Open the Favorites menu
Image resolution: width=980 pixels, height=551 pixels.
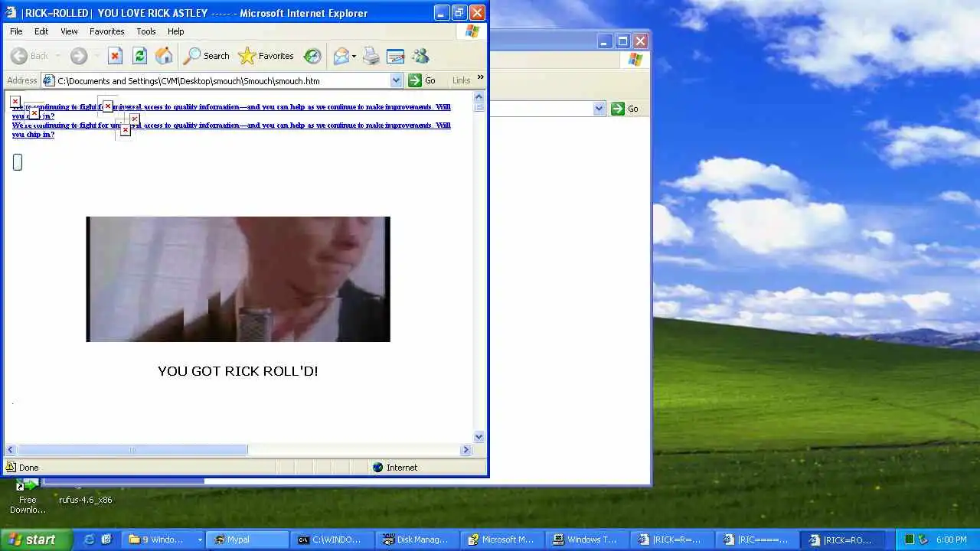pos(106,31)
